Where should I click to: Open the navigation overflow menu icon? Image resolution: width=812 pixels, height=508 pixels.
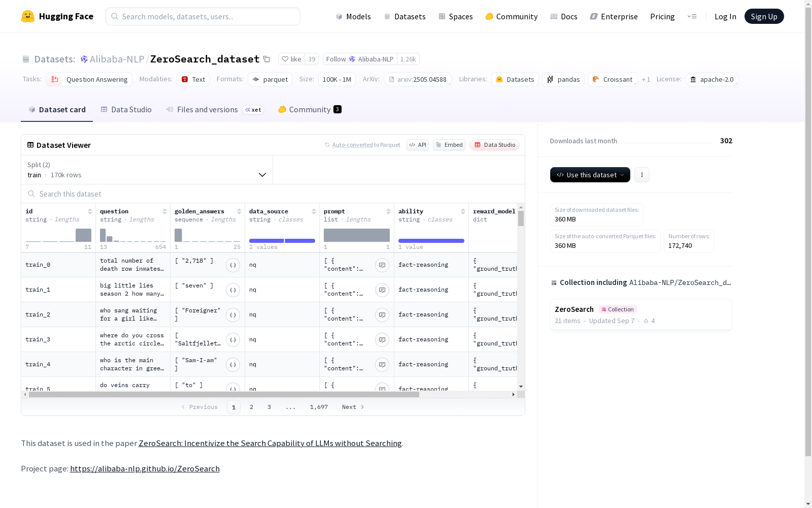point(692,16)
